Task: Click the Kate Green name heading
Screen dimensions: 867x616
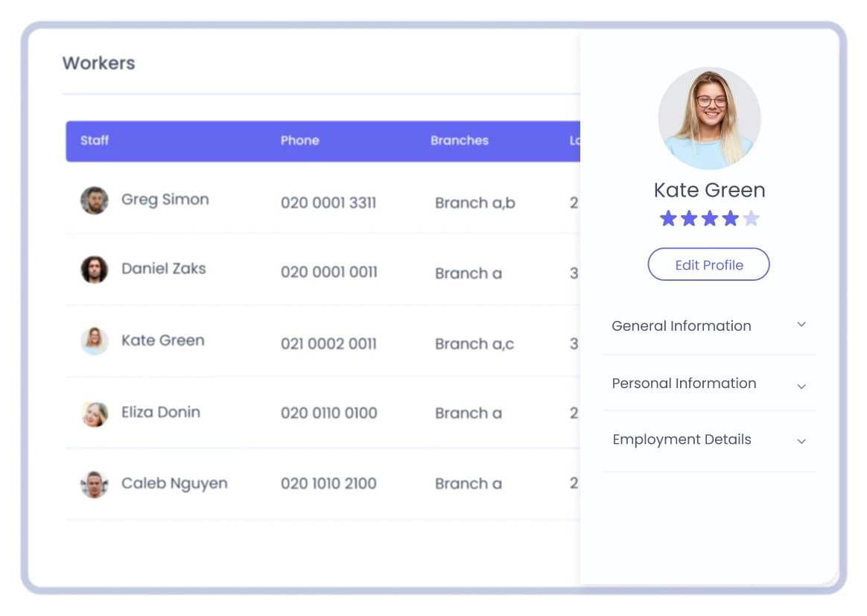Action: pyautogui.click(x=708, y=190)
